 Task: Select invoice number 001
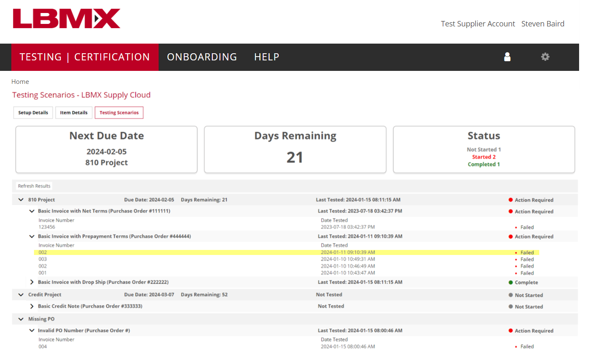[x=43, y=273]
